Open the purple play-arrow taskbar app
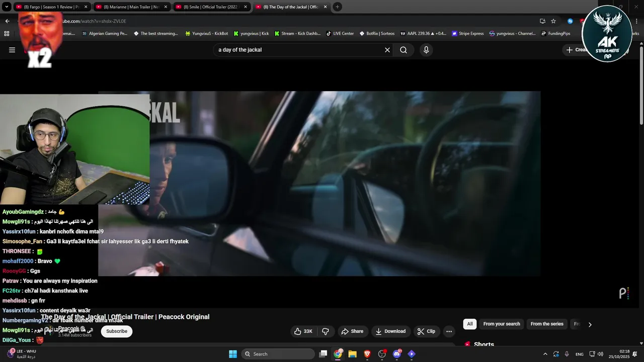Viewport: 644px width, 362px height. point(412,354)
